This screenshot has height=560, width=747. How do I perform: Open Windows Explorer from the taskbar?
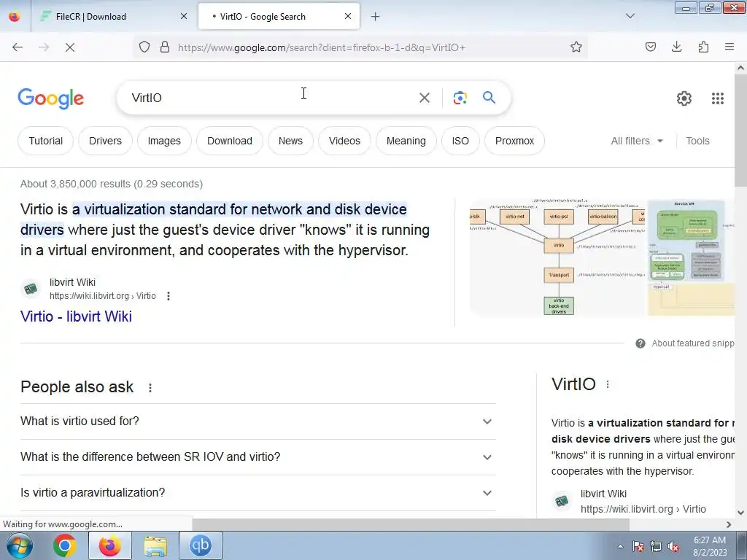[x=155, y=545]
